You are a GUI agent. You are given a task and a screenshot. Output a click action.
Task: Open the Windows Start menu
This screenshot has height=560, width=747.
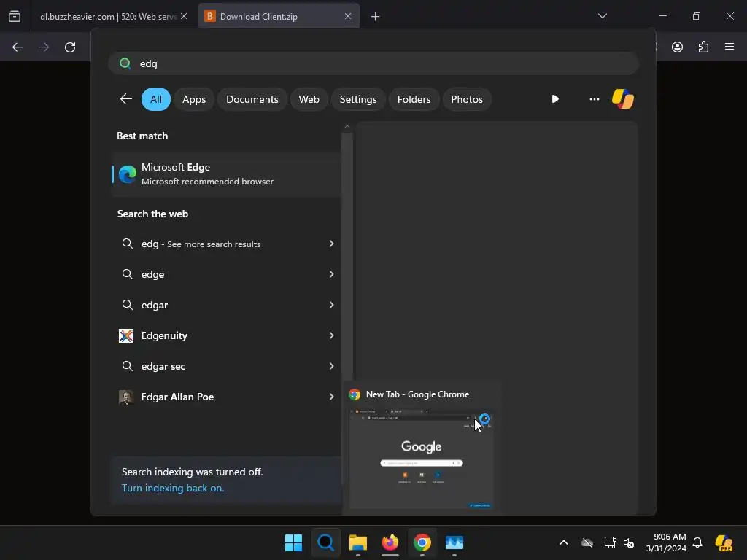pyautogui.click(x=293, y=542)
